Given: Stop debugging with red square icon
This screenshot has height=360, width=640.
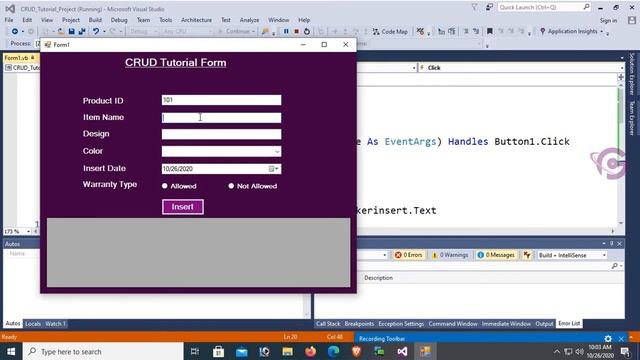Looking at the screenshot, I should click(297, 31).
